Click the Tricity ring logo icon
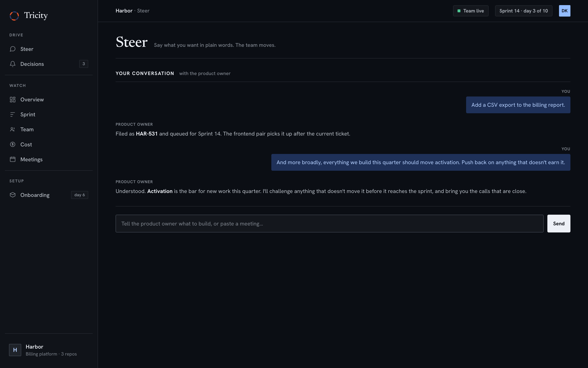Viewport: 588px width, 368px height. point(14,16)
